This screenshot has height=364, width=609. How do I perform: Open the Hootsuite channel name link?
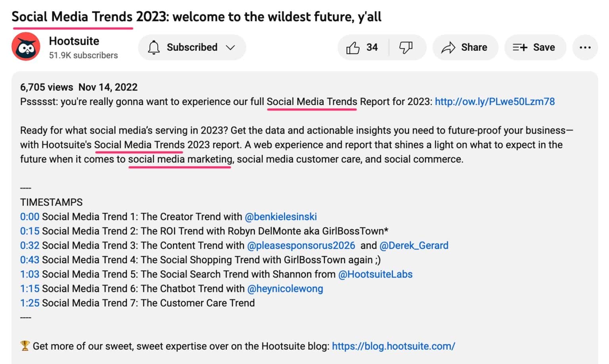[x=74, y=41]
